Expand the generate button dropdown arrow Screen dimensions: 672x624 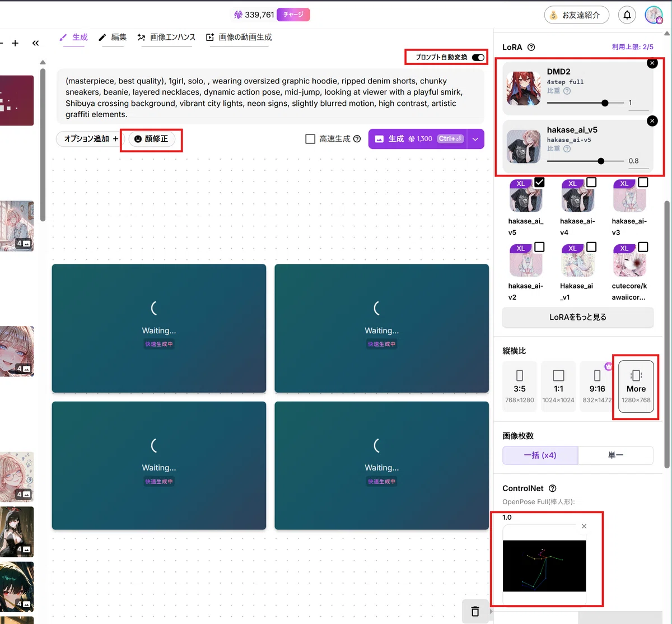(x=475, y=139)
